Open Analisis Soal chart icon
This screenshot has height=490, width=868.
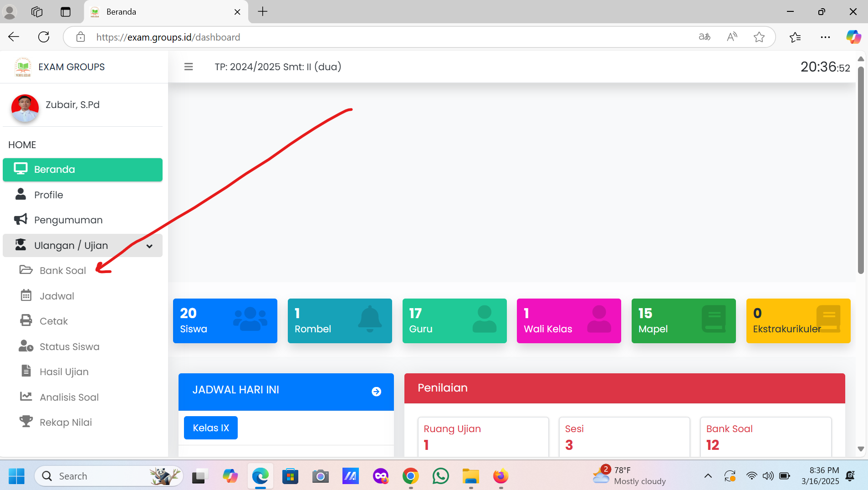(x=26, y=397)
